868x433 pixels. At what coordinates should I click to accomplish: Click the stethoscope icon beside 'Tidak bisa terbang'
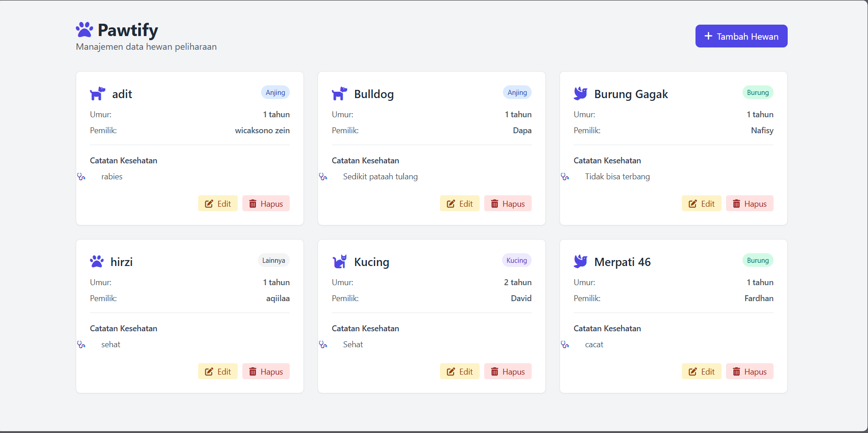565,177
